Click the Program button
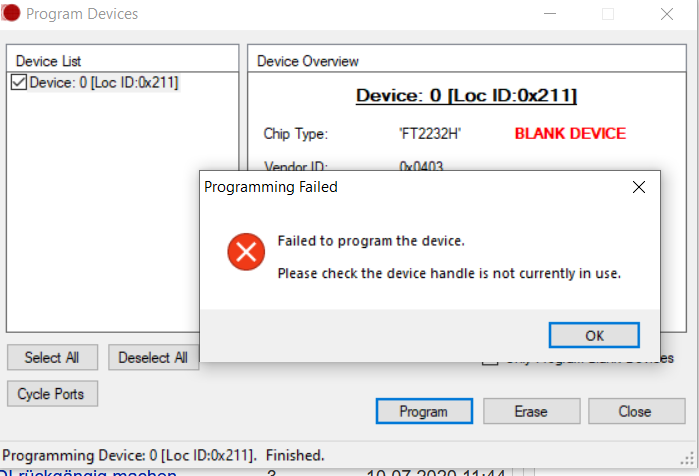Viewport: 699px width, 476px height. click(x=424, y=411)
